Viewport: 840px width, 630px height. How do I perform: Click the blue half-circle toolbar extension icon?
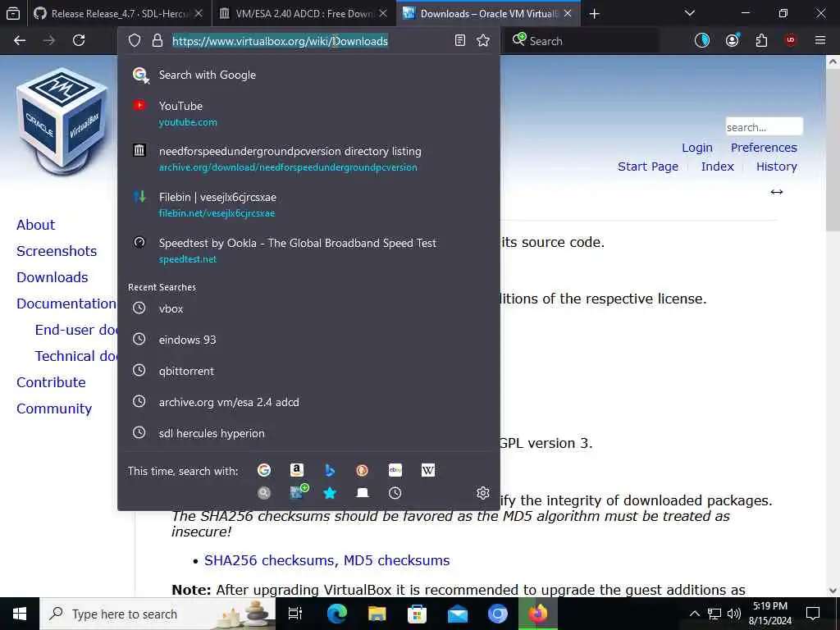click(x=702, y=40)
